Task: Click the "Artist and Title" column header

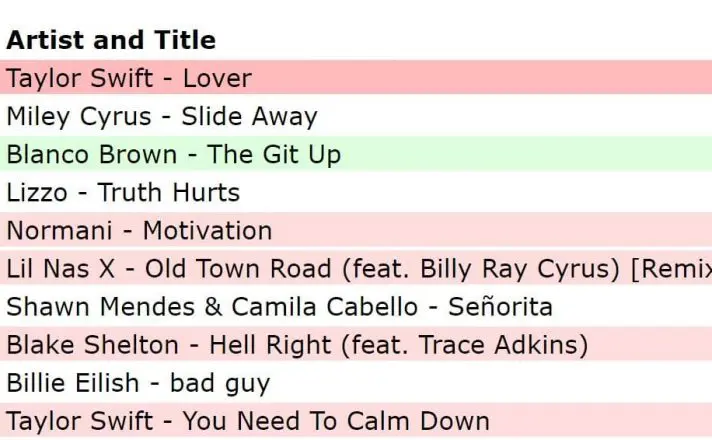Action: point(111,40)
